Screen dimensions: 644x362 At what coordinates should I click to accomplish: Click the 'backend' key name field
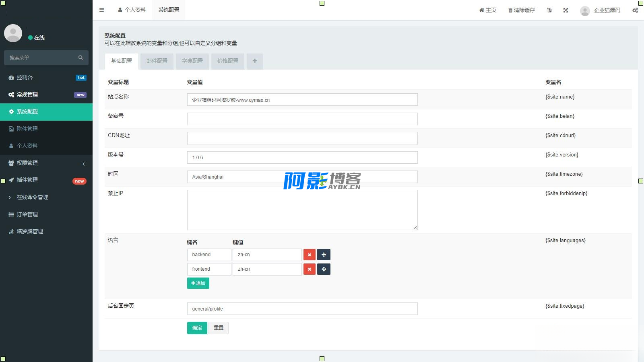coord(209,255)
